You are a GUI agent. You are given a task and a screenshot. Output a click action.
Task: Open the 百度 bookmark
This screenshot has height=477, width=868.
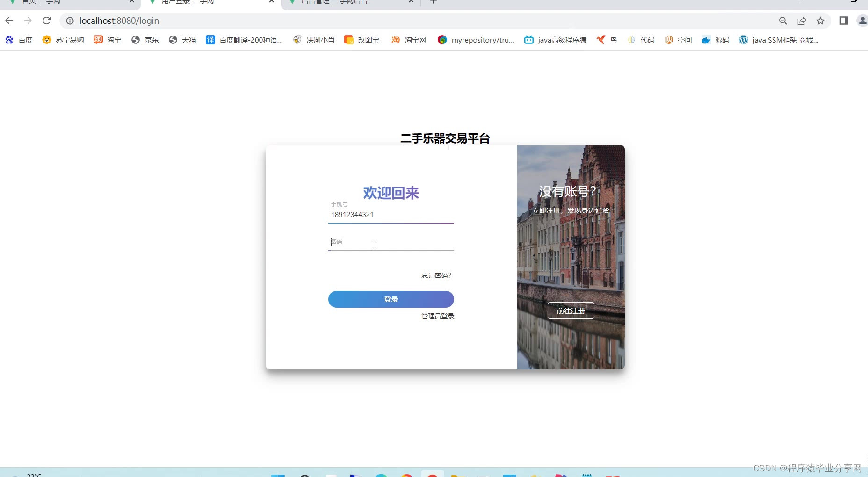19,40
